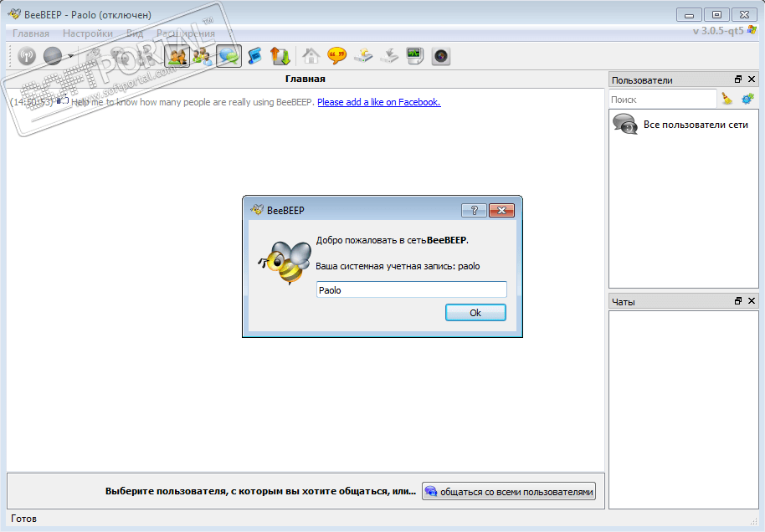Toggle the users panel icon in toolbar
This screenshot has width=765, height=532.
177,56
